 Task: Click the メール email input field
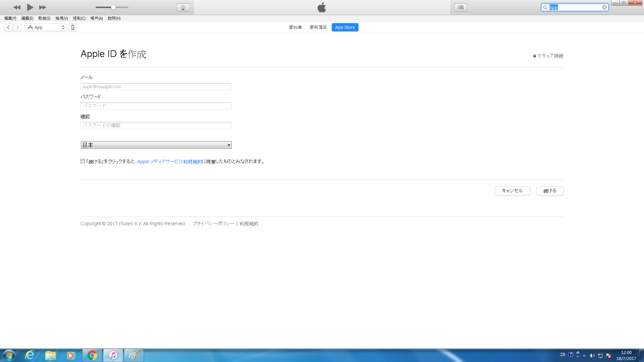click(156, 87)
